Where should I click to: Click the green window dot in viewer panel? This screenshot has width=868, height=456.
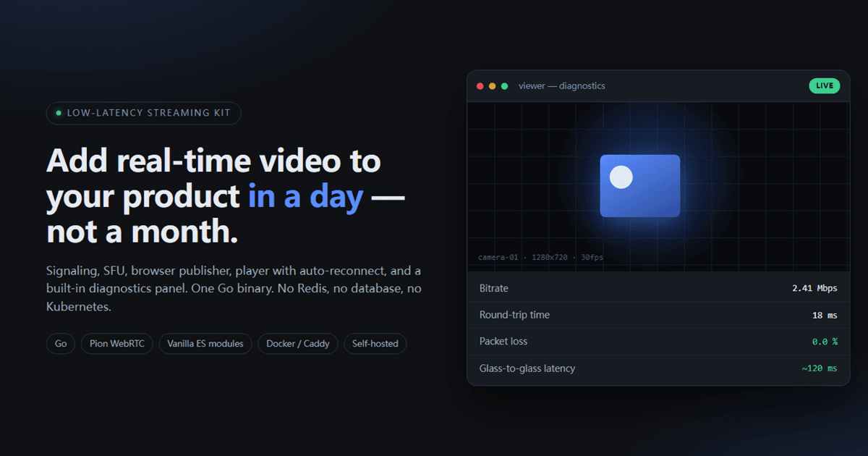pos(504,86)
